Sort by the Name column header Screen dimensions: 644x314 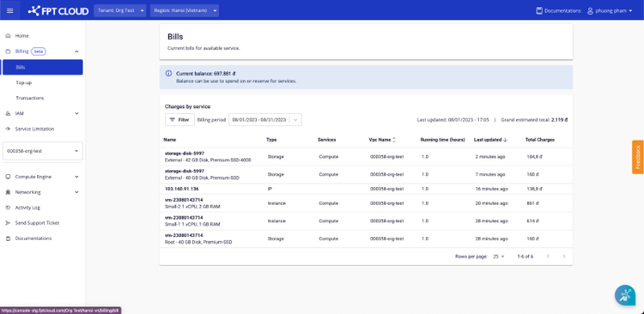coord(170,140)
